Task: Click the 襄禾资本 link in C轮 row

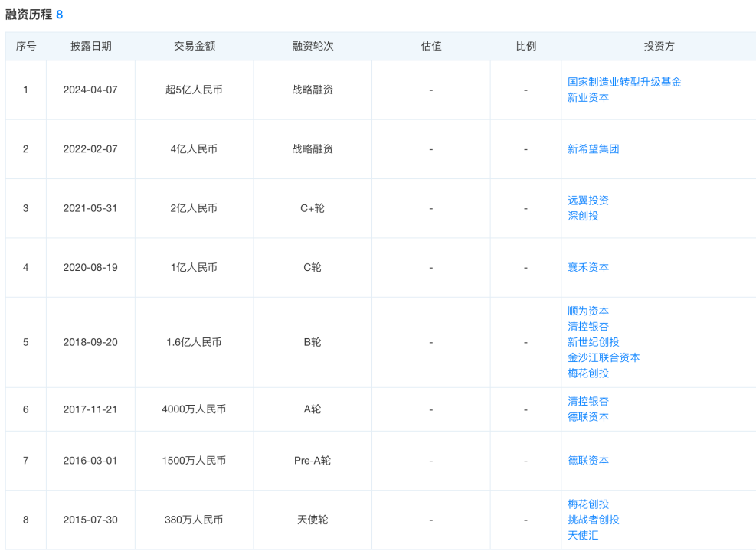Action: 588,268
